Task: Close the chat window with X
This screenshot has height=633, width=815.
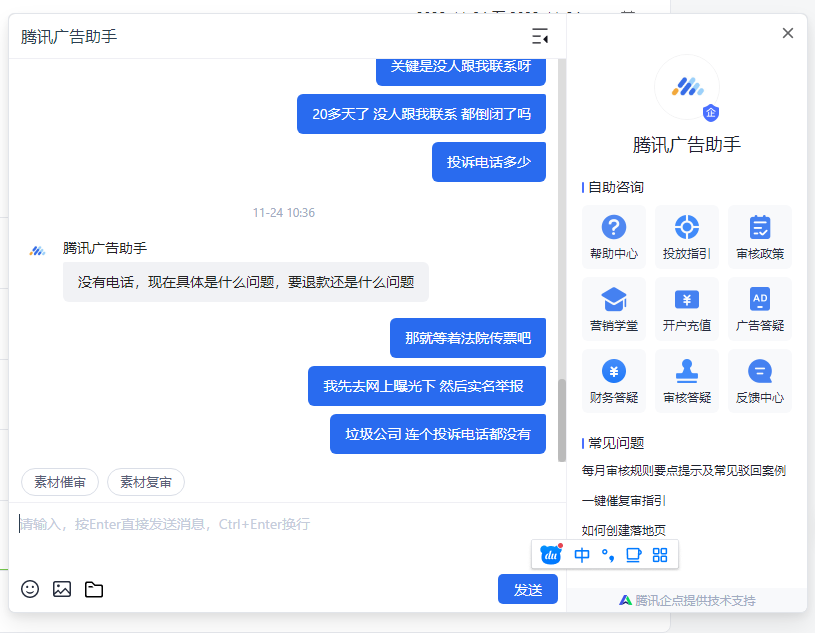Action: click(787, 33)
